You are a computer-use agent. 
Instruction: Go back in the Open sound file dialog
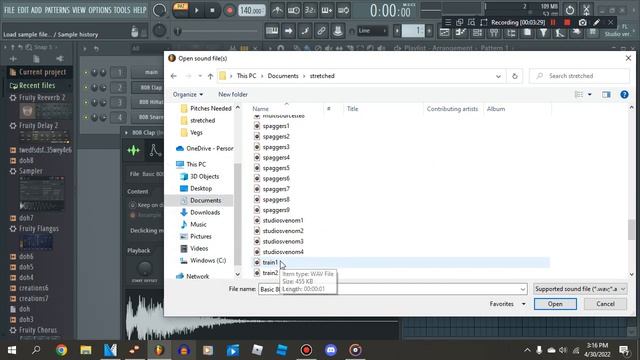pos(173,76)
